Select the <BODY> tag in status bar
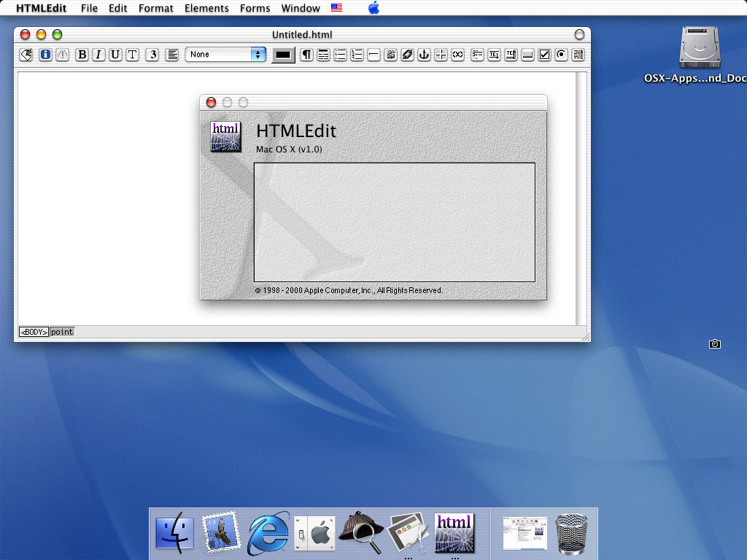The image size is (747, 560). [34, 332]
